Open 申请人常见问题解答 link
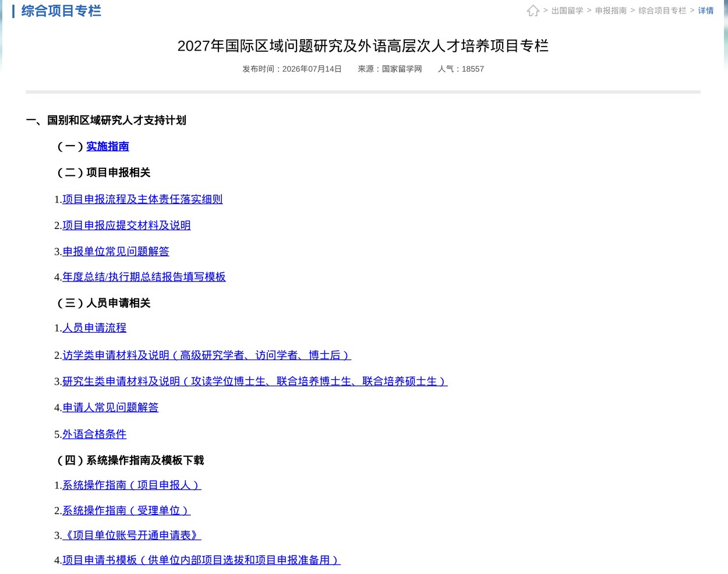This screenshot has height=574, width=728. (111, 408)
